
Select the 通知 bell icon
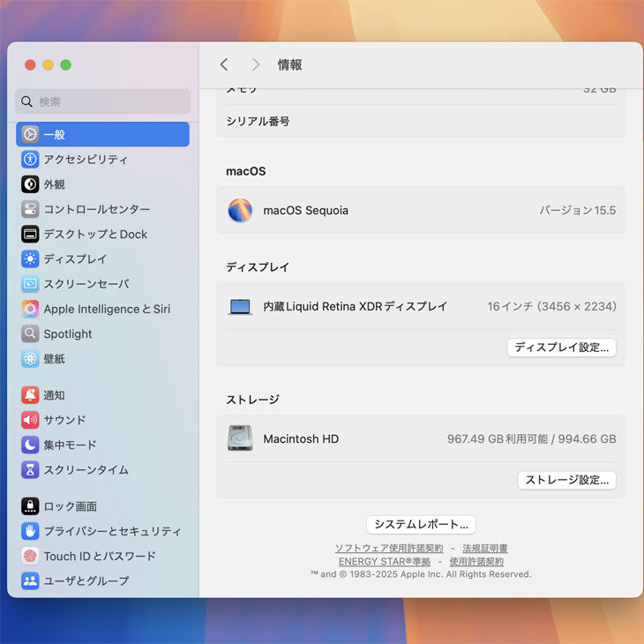click(x=30, y=395)
